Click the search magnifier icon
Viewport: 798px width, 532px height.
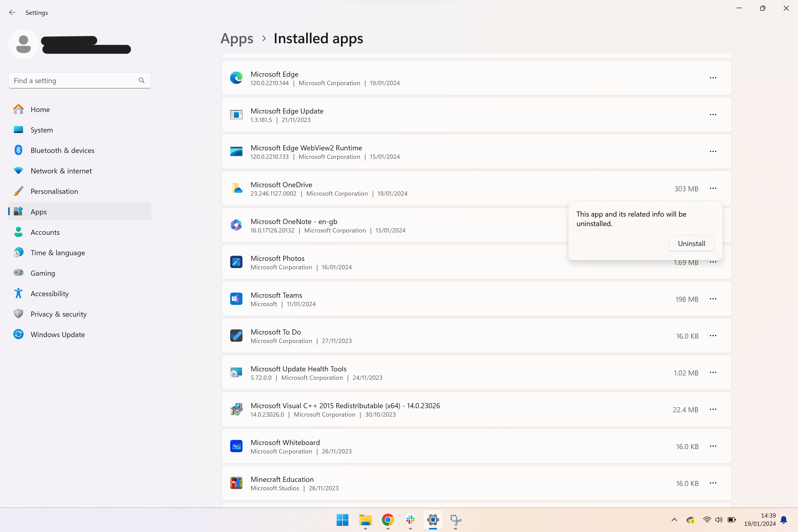[x=141, y=80]
